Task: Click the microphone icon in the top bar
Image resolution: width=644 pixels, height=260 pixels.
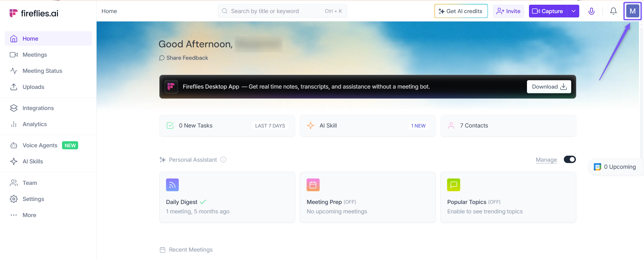Action: 592,11
